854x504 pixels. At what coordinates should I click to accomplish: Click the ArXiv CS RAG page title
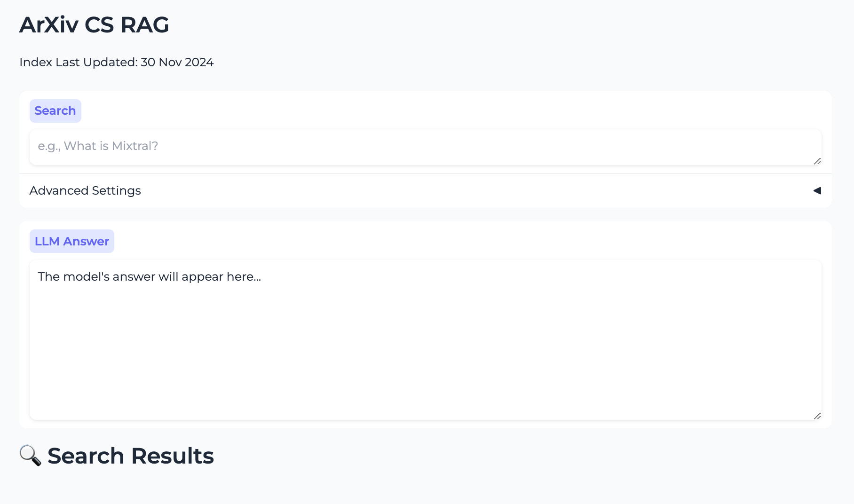(x=94, y=25)
